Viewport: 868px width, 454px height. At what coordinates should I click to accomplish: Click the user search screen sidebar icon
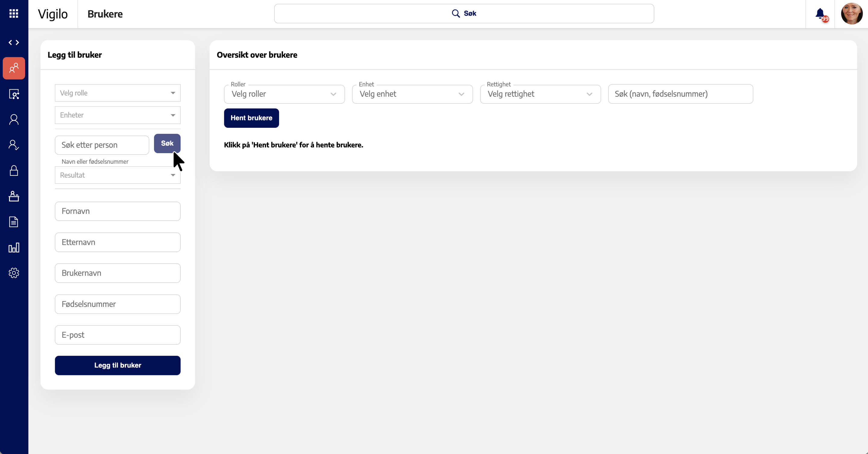(x=14, y=94)
